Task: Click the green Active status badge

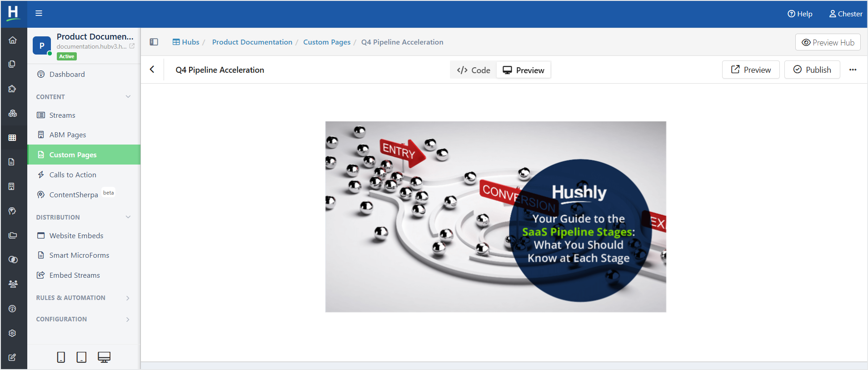Action: (67, 56)
